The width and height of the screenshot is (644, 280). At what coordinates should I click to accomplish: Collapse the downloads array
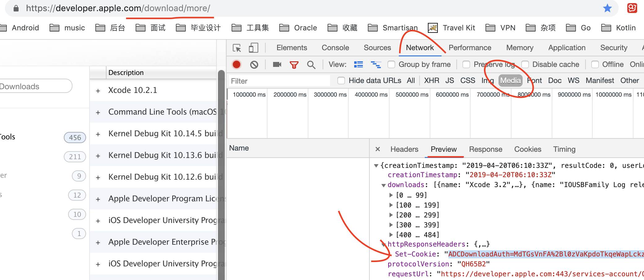pos(384,185)
